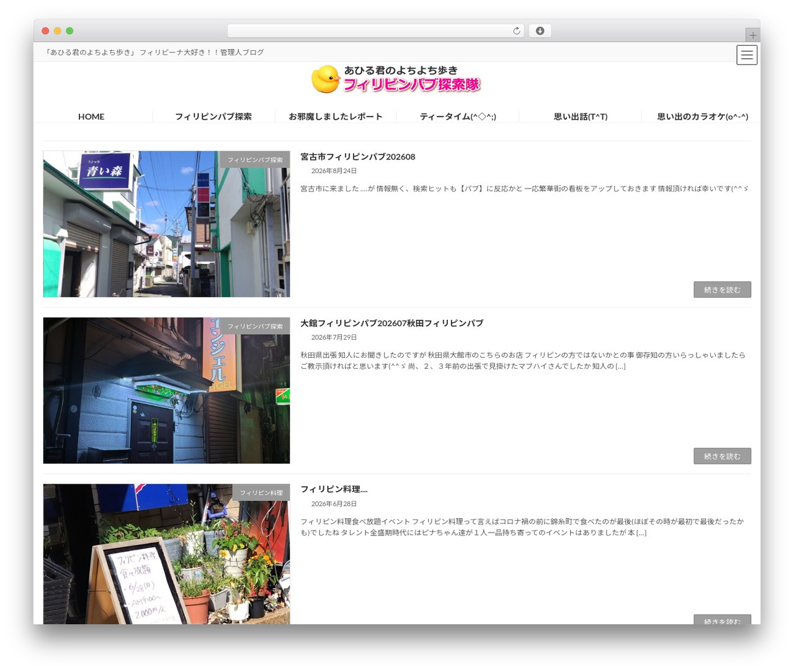This screenshot has width=794, height=672.
Task: Click the yellow duck site logo
Action: click(x=326, y=79)
